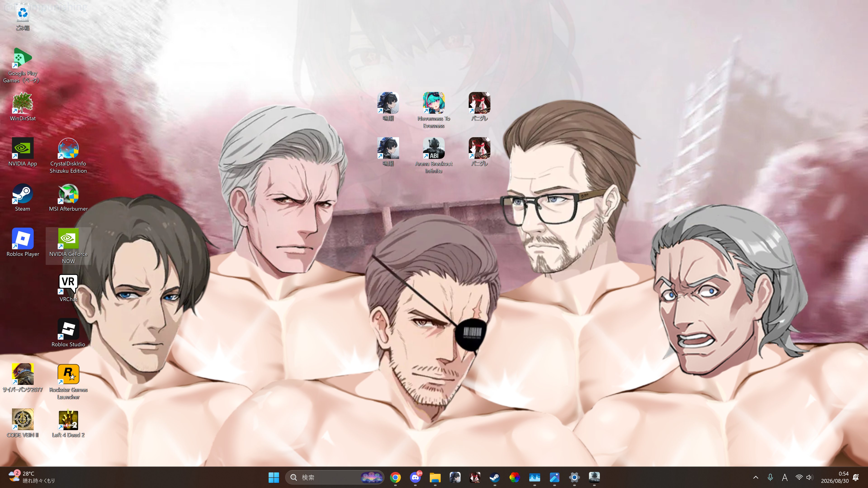Select the CODE VEIN II shortcut
The width and height of the screenshot is (868, 488).
[x=23, y=423]
